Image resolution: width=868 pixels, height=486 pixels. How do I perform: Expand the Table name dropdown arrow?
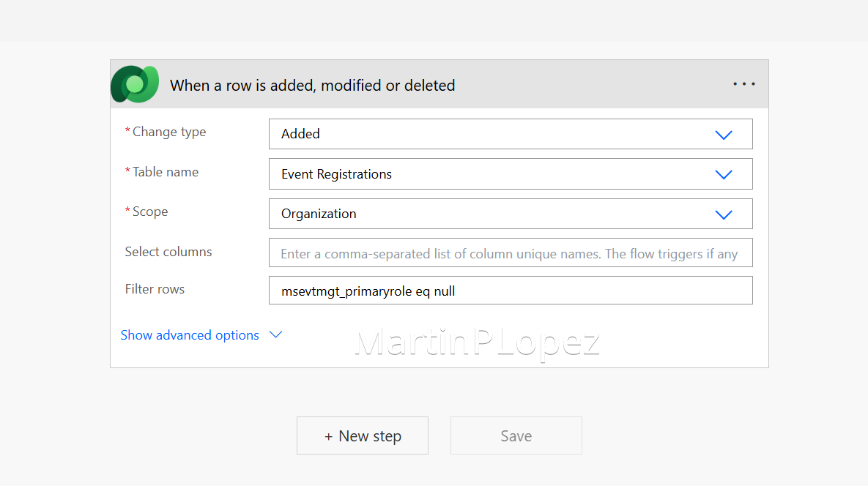pos(723,174)
